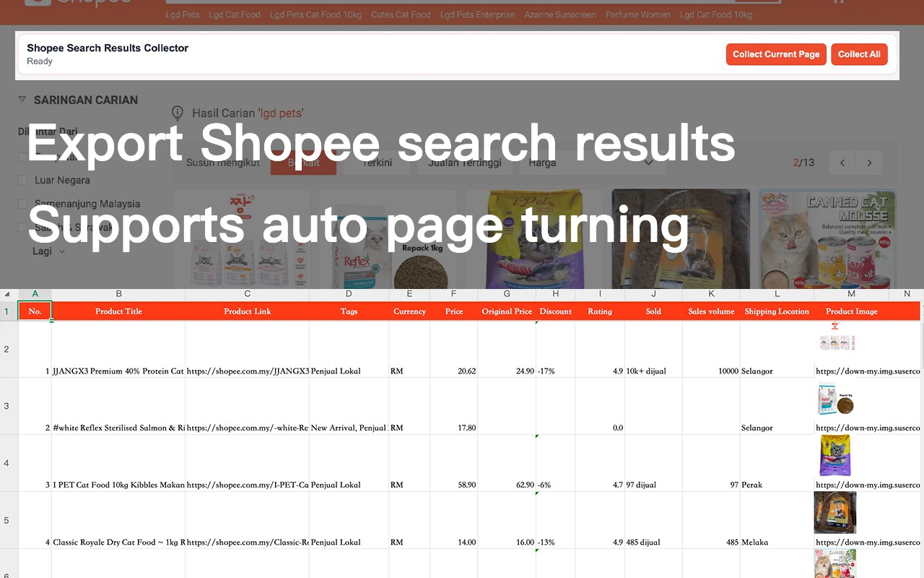This screenshot has height=578, width=924.
Task: Select the sales volume cell 10000
Action: pyautogui.click(x=711, y=350)
